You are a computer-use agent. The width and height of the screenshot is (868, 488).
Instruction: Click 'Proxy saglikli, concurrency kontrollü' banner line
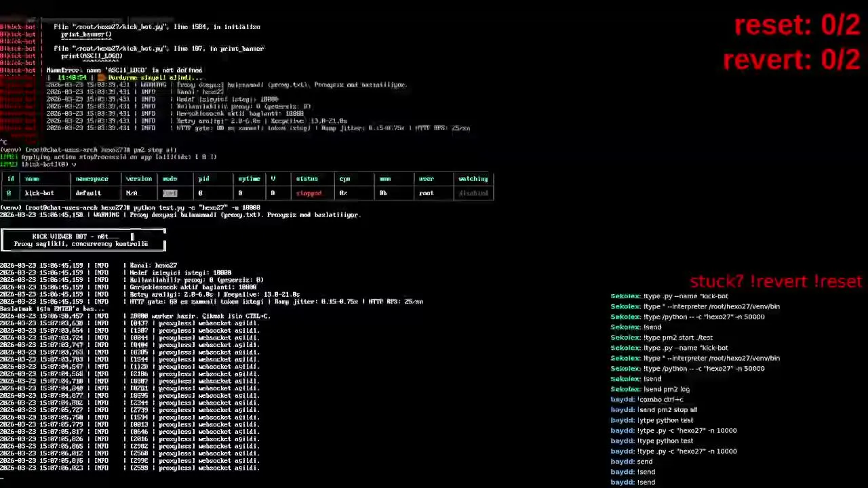[81, 244]
